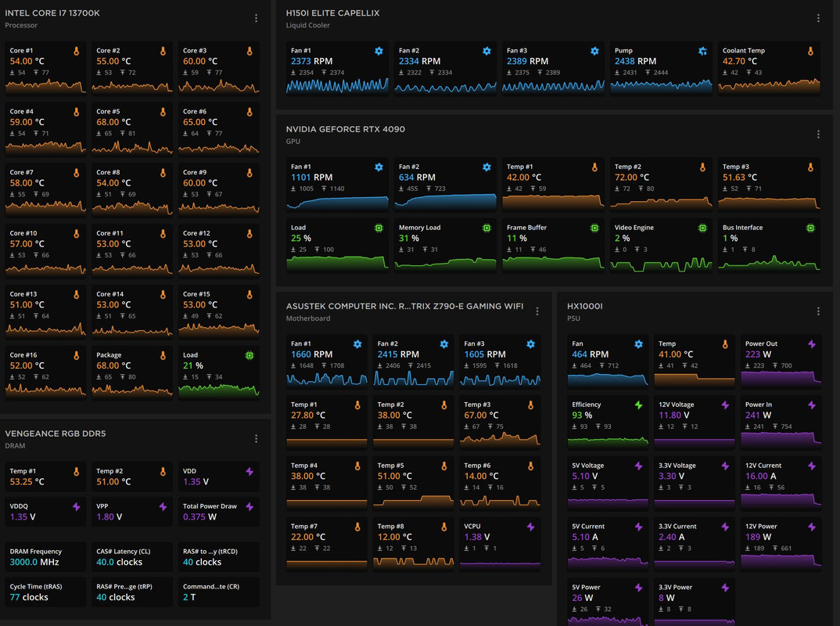
Task: Click the motherboard Temp #5 51.00 °C reading
Action: (x=395, y=476)
